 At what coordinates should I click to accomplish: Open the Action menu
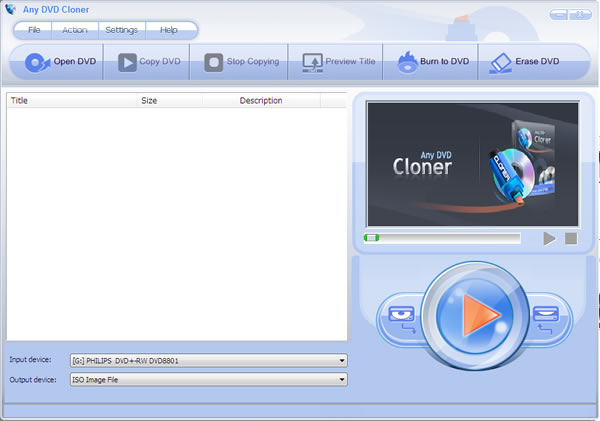pos(75,30)
